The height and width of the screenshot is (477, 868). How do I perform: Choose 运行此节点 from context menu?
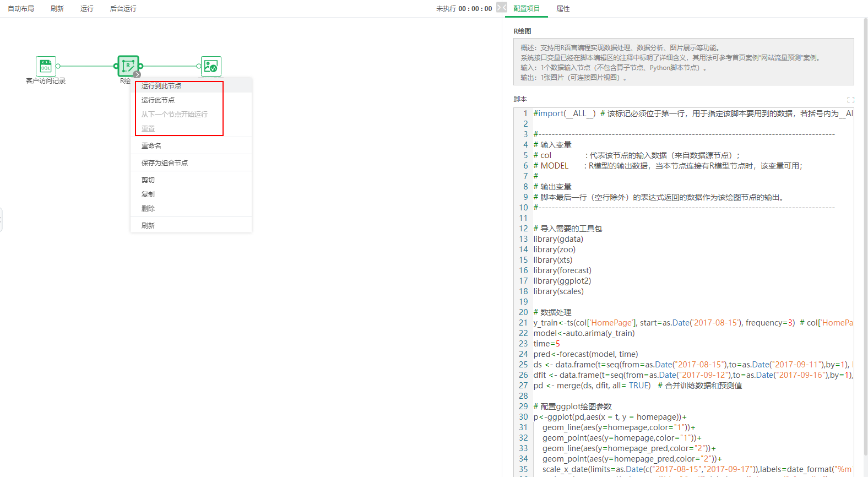pos(158,100)
